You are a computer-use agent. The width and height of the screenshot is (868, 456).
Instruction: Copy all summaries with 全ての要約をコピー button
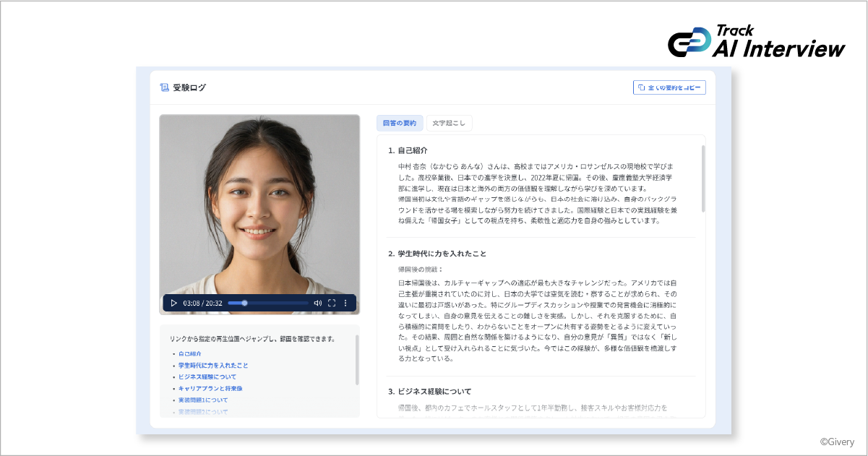click(669, 87)
